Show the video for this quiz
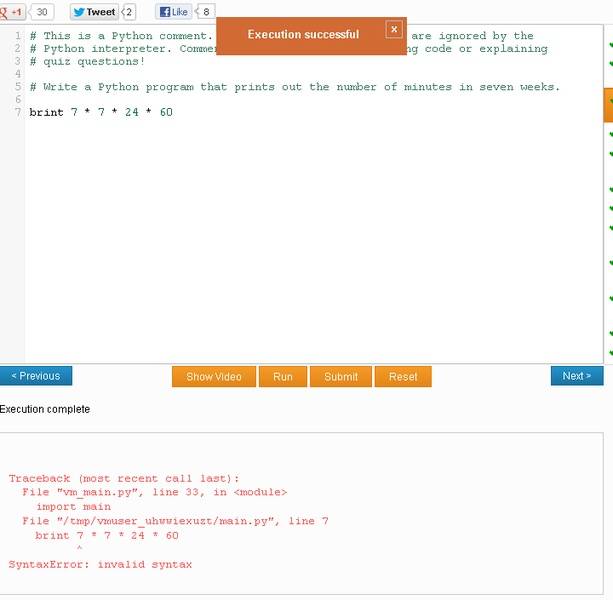This screenshot has height=600, width=613. (x=214, y=376)
